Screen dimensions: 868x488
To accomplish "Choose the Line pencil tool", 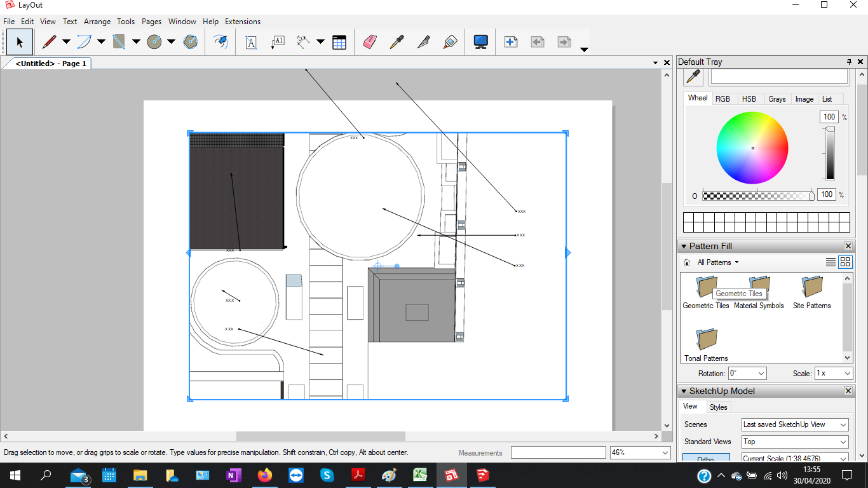I will (x=50, y=42).
